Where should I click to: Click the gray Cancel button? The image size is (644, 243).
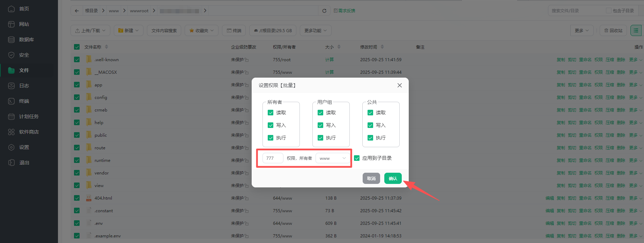point(371,178)
